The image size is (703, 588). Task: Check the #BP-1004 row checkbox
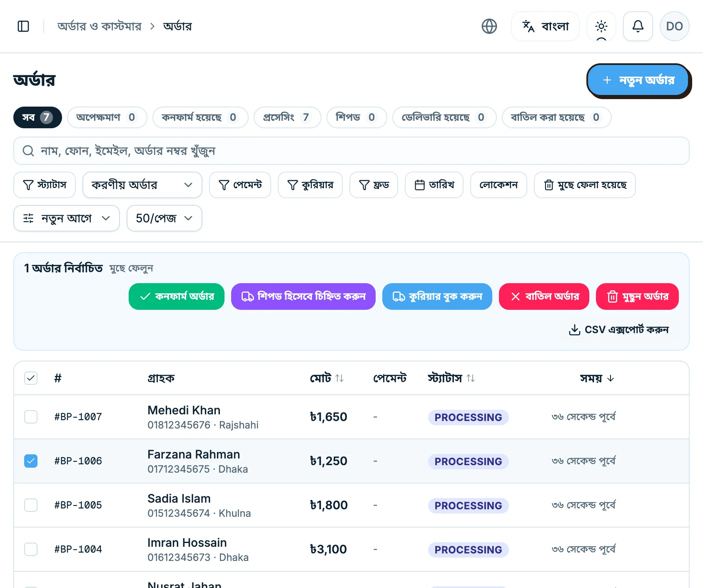coord(31,549)
